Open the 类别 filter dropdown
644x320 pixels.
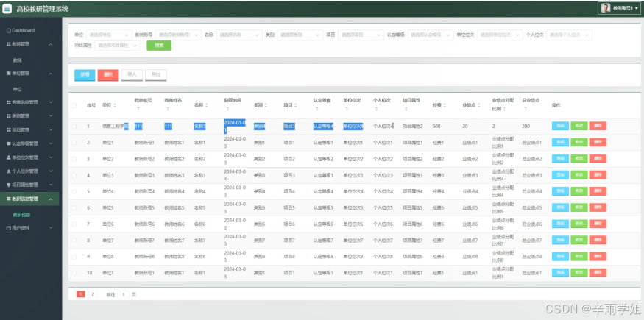(x=300, y=35)
